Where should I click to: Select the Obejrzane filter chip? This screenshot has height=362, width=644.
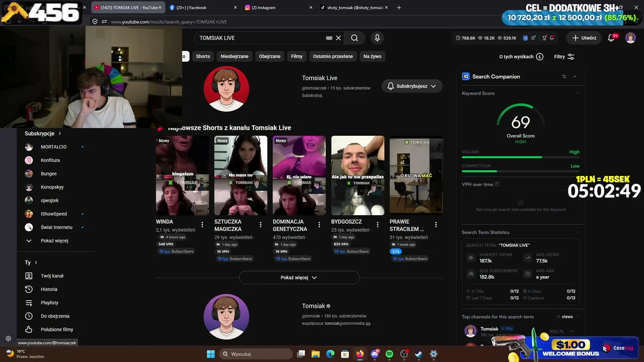tap(270, 56)
